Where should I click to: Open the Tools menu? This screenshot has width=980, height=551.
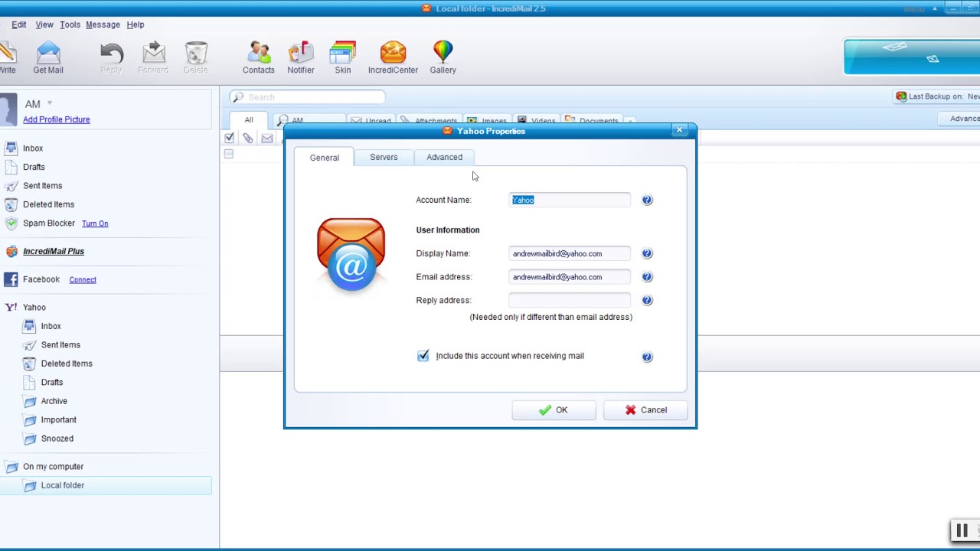[70, 24]
